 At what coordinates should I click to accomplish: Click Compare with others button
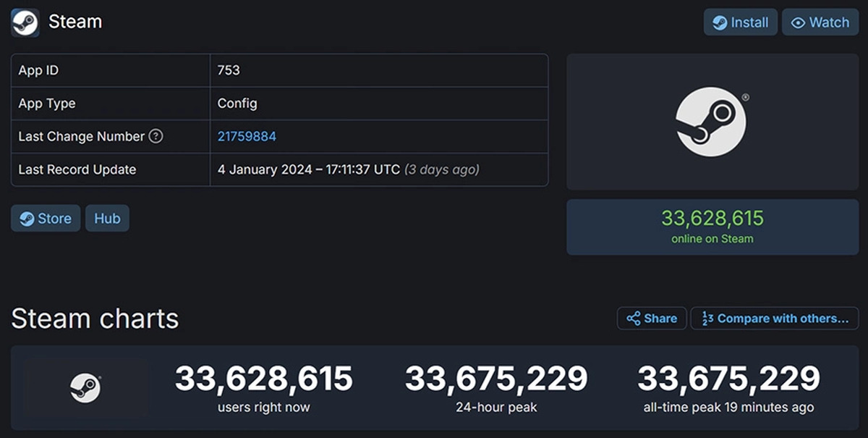[x=775, y=319]
